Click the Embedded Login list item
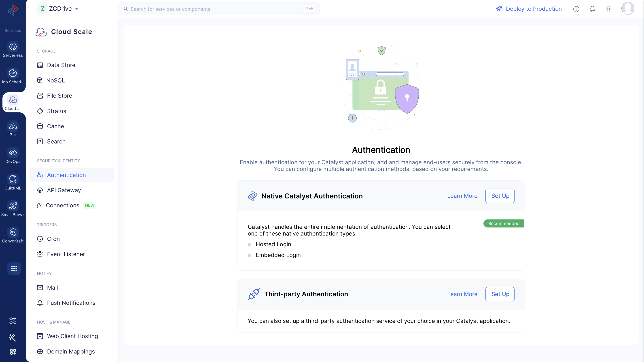644x362 pixels. pyautogui.click(x=278, y=255)
